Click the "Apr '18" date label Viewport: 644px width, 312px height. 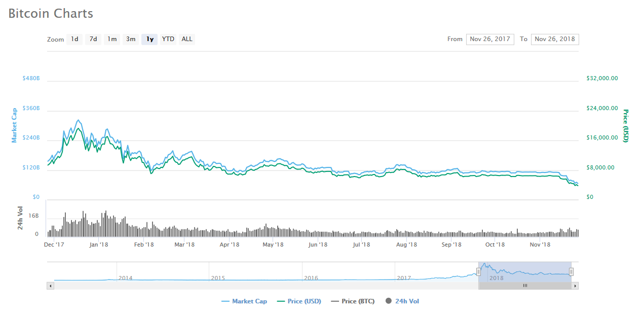[230, 245]
